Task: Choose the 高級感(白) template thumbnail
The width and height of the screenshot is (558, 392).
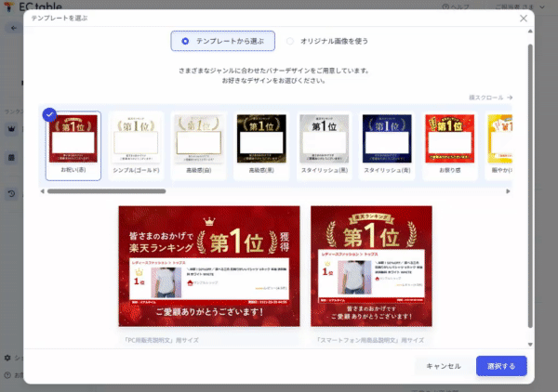Action: tap(199, 146)
